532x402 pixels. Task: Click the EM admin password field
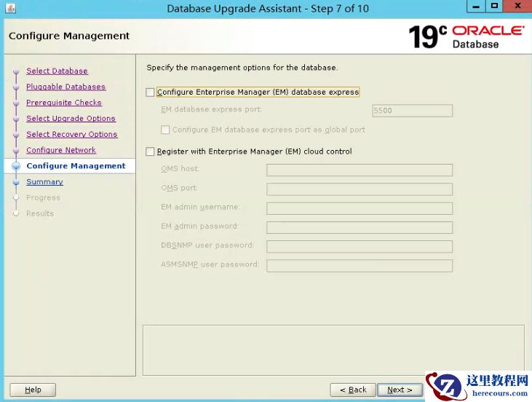point(360,227)
